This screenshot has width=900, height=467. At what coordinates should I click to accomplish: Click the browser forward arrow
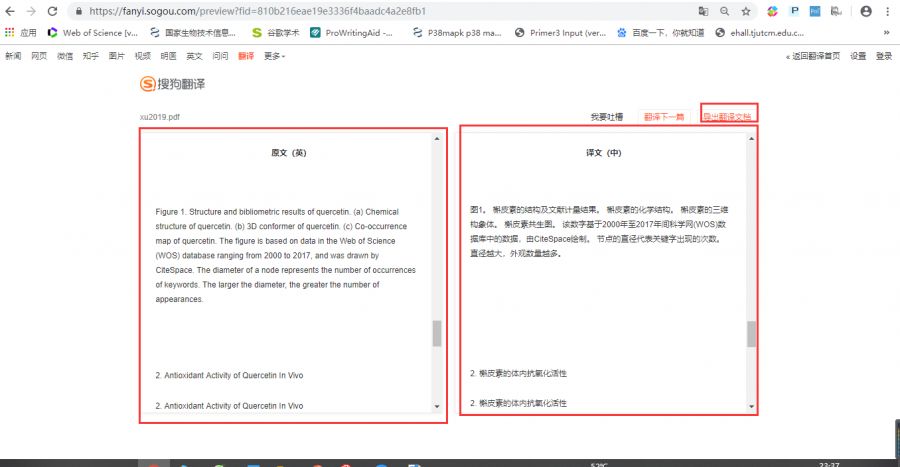pyautogui.click(x=31, y=11)
